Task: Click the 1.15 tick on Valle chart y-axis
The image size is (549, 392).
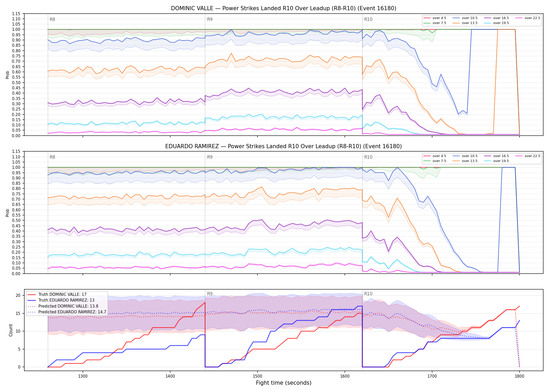Action: coord(16,14)
